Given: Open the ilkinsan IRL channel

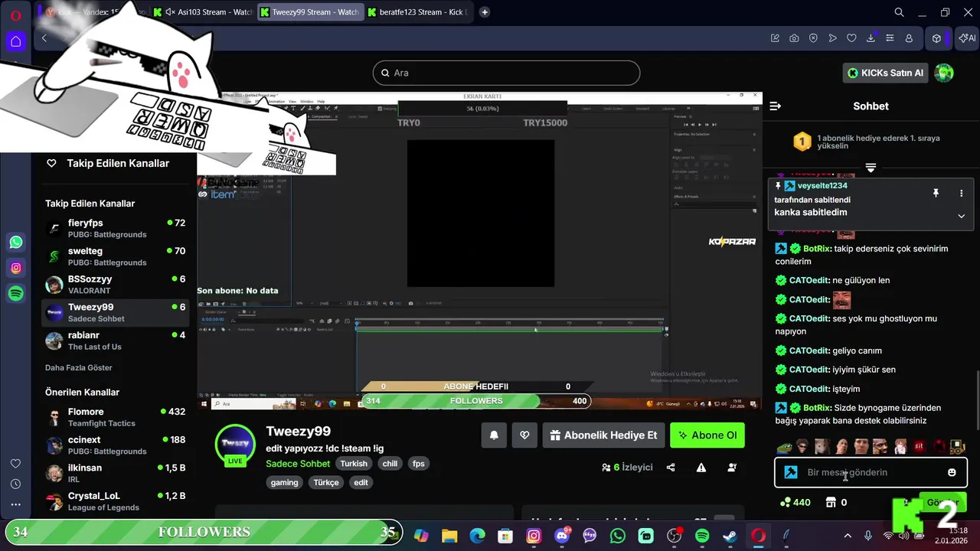Looking at the screenshot, I should pyautogui.click(x=116, y=473).
